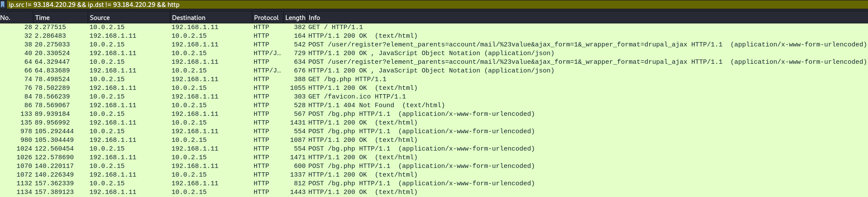Select packet 28 GET / HTTP/1.1

click(434, 27)
